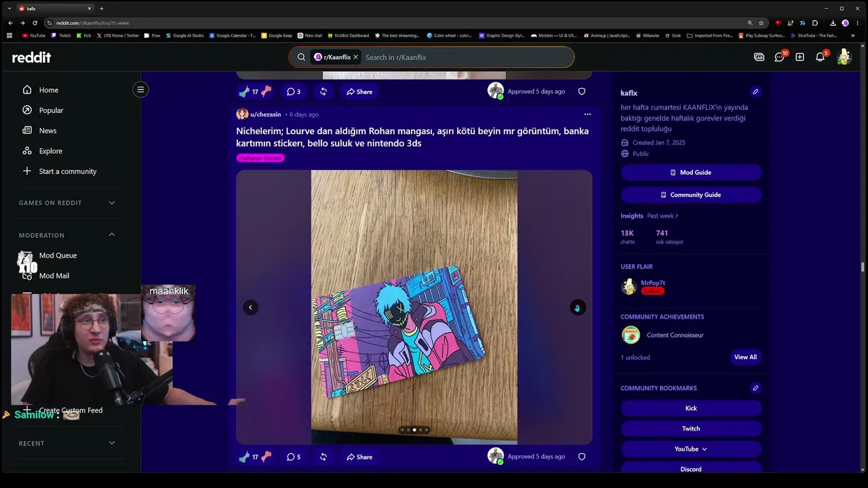Select Start a community
868x488 pixels.
(66, 171)
